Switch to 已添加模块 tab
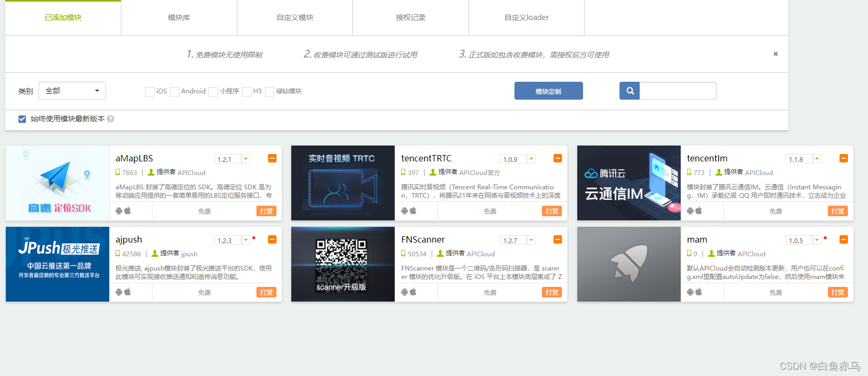Image resolution: width=868 pixels, height=376 pixels. (x=63, y=18)
